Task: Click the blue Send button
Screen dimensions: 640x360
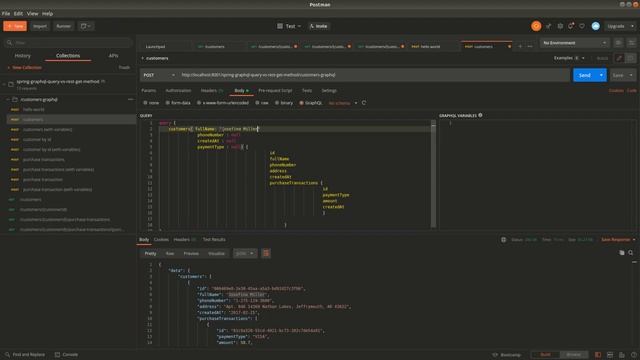Action: [584, 75]
